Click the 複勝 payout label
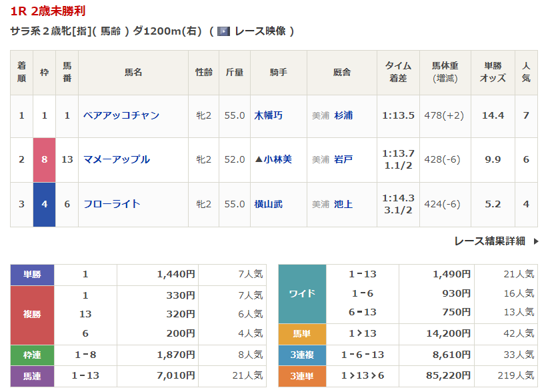Image resolution: width=548 pixels, height=392 pixels. tap(33, 314)
